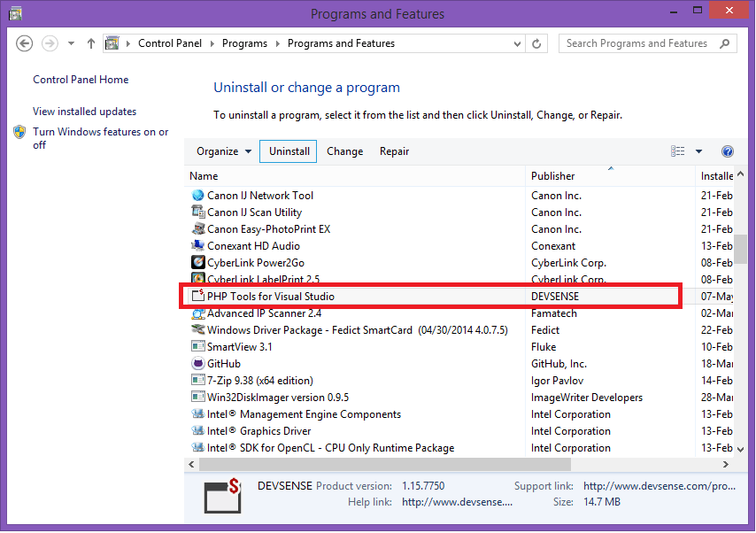Click the 7-Zip application icon
Viewport: 756px width, 533px height.
[x=200, y=380]
